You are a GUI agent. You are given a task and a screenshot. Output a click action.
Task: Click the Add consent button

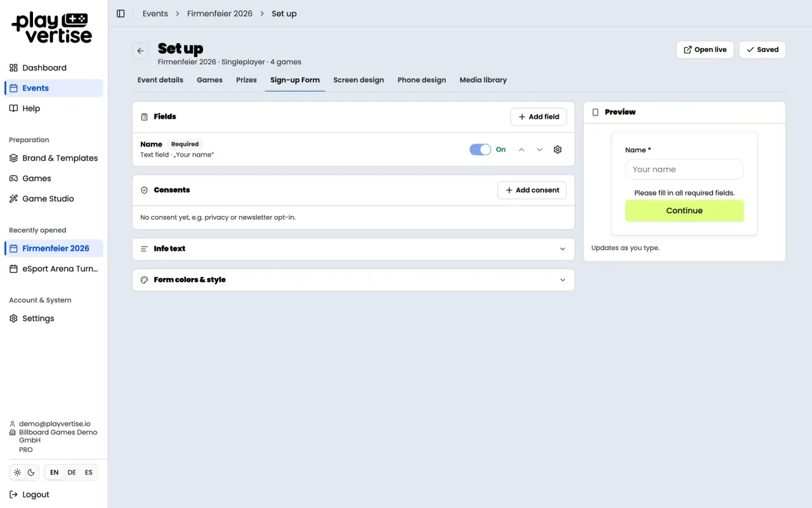click(x=532, y=190)
